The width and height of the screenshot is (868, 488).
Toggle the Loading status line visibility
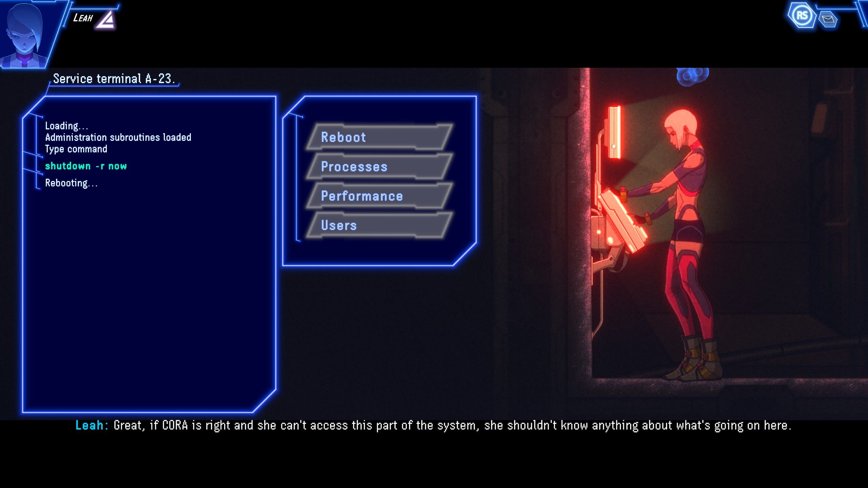tap(66, 125)
